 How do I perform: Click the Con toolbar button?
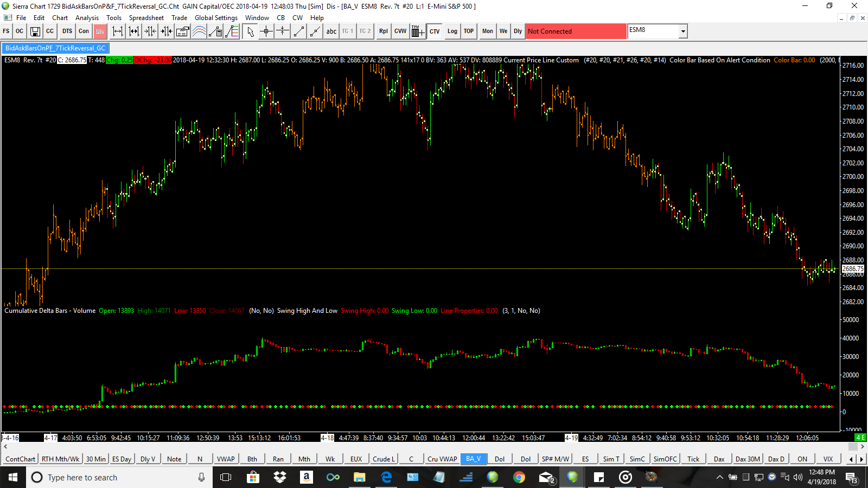[84, 31]
